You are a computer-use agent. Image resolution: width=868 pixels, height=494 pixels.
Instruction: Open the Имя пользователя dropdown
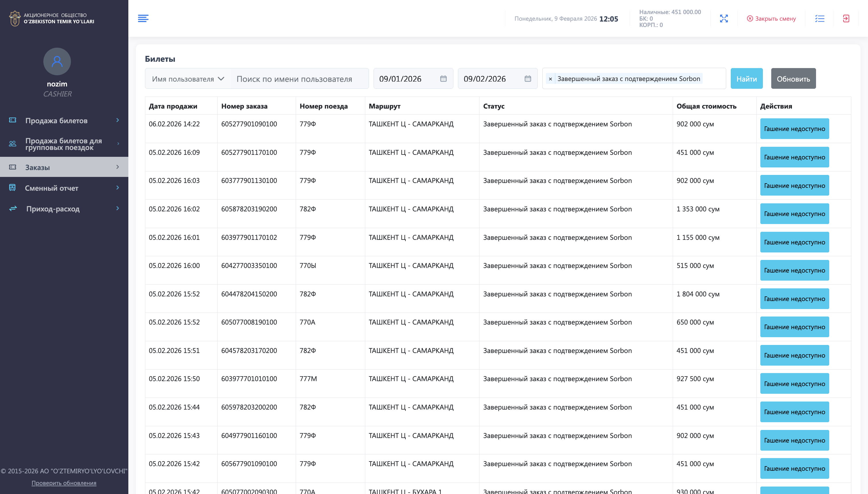click(187, 78)
